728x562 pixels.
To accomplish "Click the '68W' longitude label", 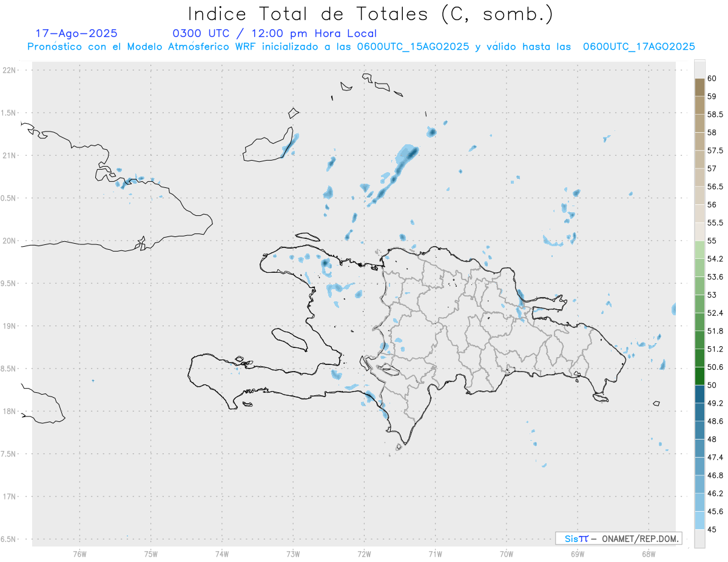I will (x=648, y=554).
